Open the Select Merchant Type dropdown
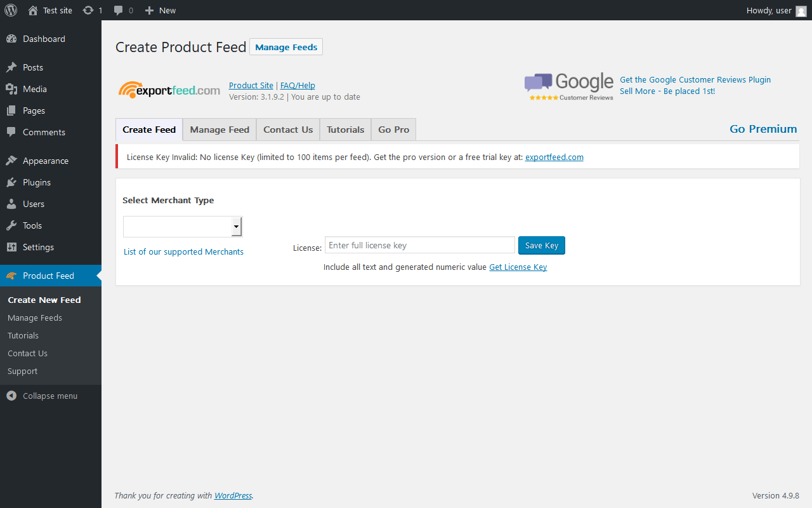812x508 pixels. click(183, 226)
